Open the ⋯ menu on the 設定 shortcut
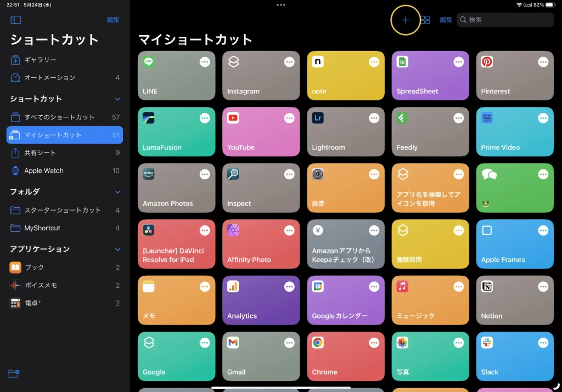Screen dimensions: 562x392 coord(374,174)
